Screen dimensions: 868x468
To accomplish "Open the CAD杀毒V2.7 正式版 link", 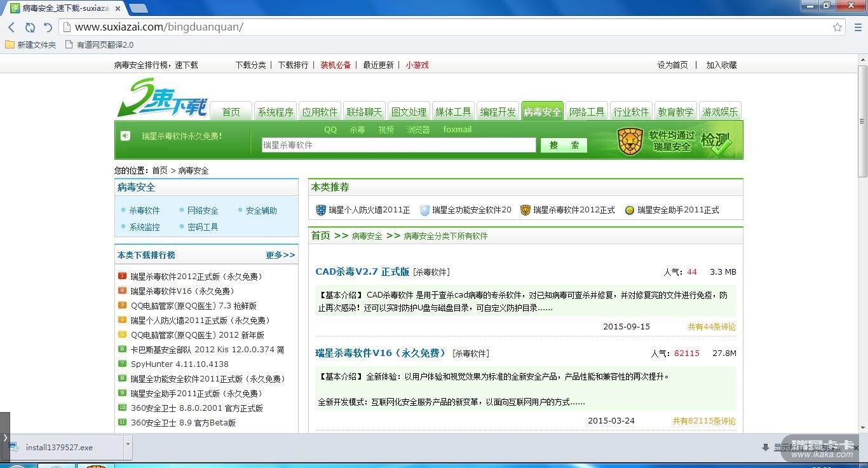I will point(362,272).
